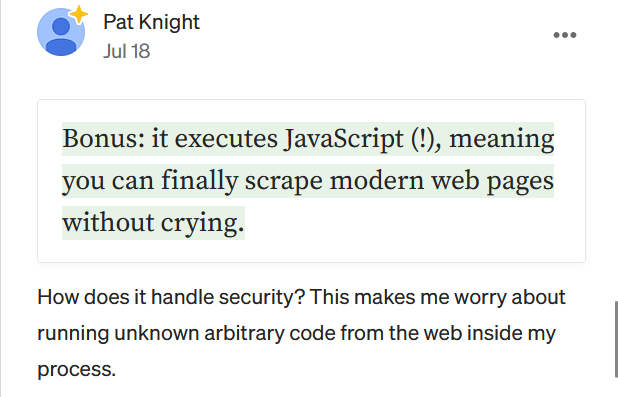Click the right-edge vertical scrollbar thumb
This screenshot has width=618, height=397.
[615, 339]
